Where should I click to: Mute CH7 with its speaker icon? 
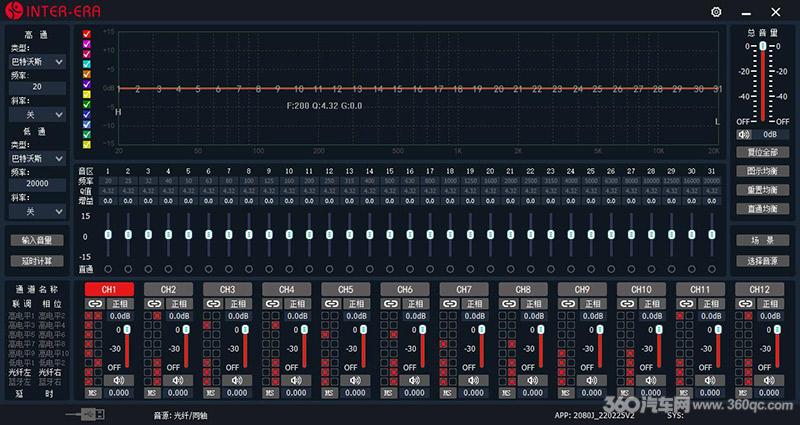point(474,380)
